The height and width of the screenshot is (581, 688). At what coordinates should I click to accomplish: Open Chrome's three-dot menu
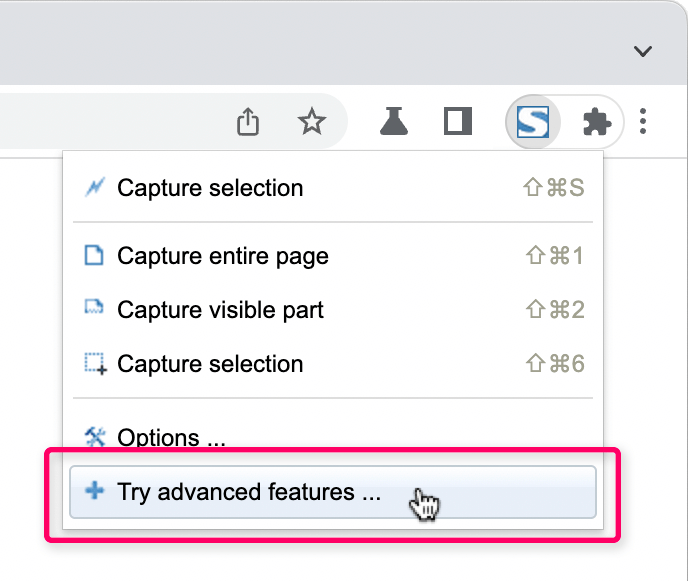click(643, 122)
